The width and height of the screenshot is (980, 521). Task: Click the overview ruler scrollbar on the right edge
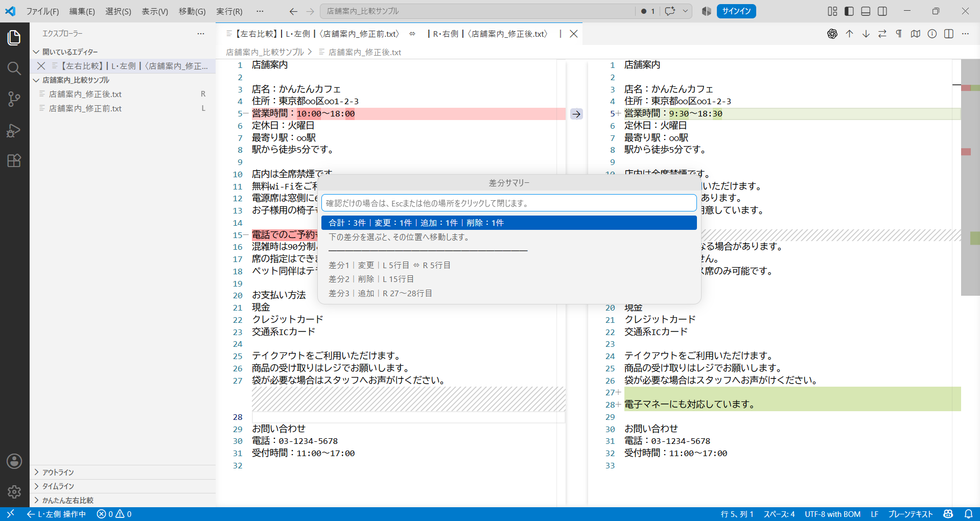tap(970, 178)
